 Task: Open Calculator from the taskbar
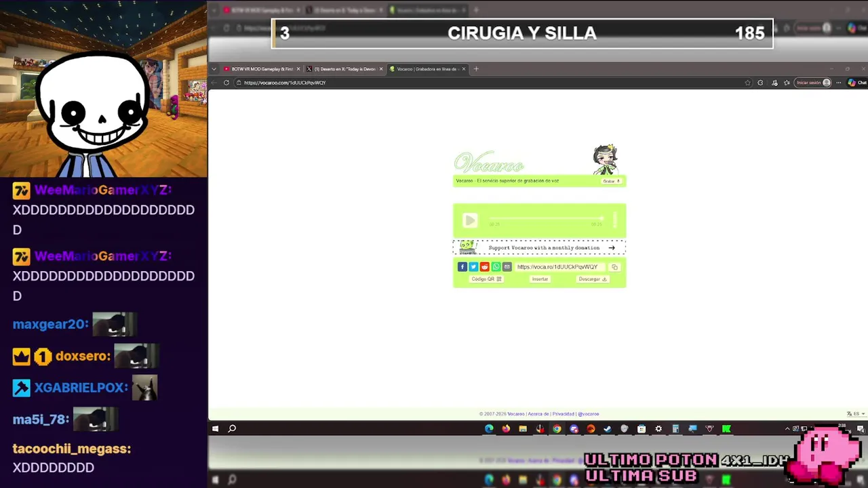(675, 428)
